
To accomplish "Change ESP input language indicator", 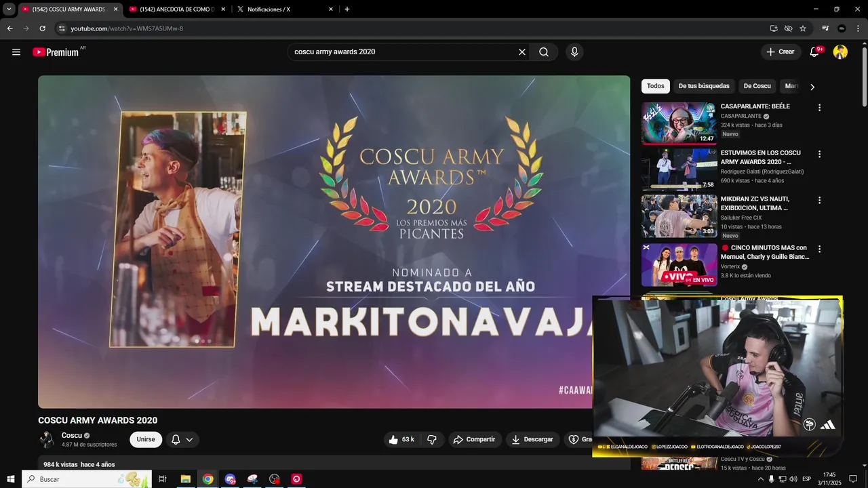I will coord(807,479).
